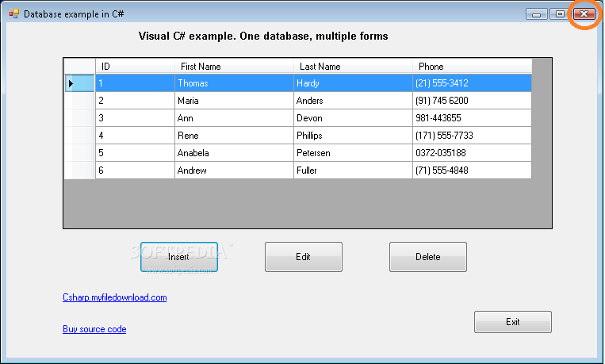Open the Edit record form

pyautogui.click(x=303, y=257)
